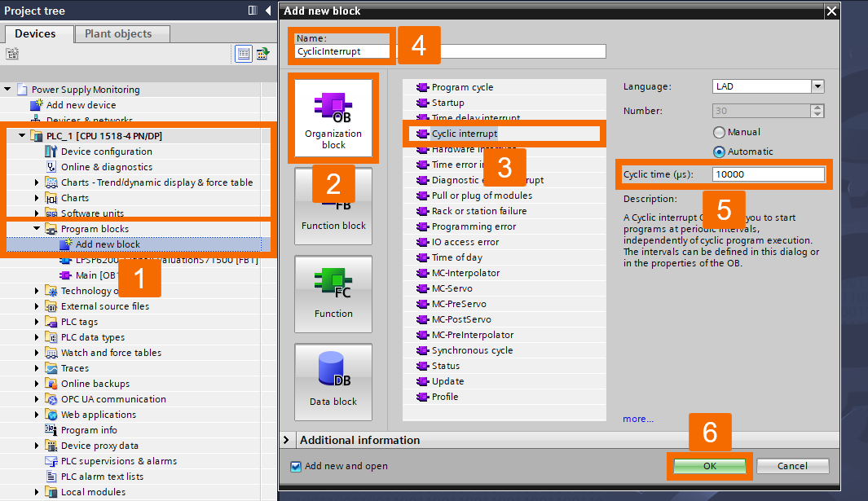The image size is (868, 501).
Task: Select the Data block type button
Action: (x=333, y=382)
